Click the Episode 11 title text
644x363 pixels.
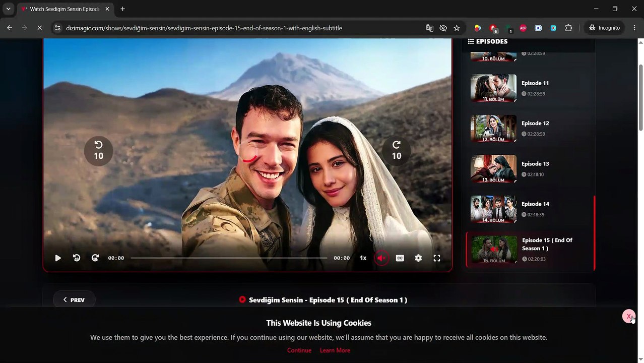tap(535, 83)
